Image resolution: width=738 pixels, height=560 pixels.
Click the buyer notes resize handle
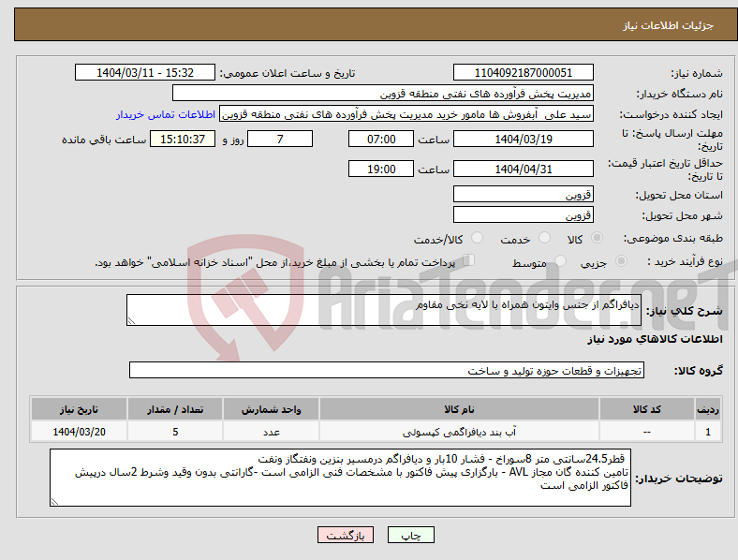click(x=54, y=502)
